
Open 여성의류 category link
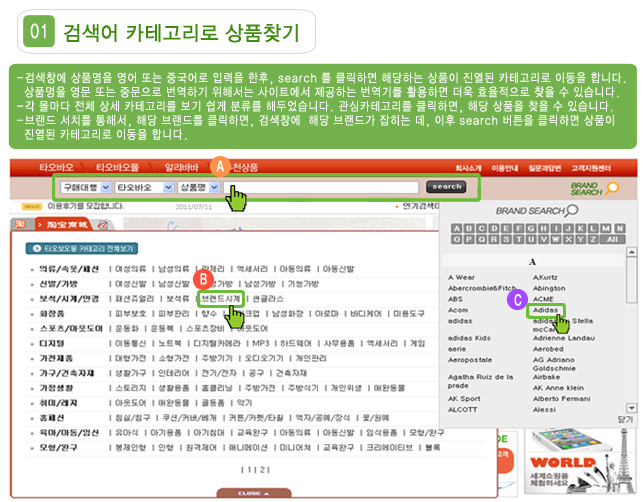pos(130,269)
